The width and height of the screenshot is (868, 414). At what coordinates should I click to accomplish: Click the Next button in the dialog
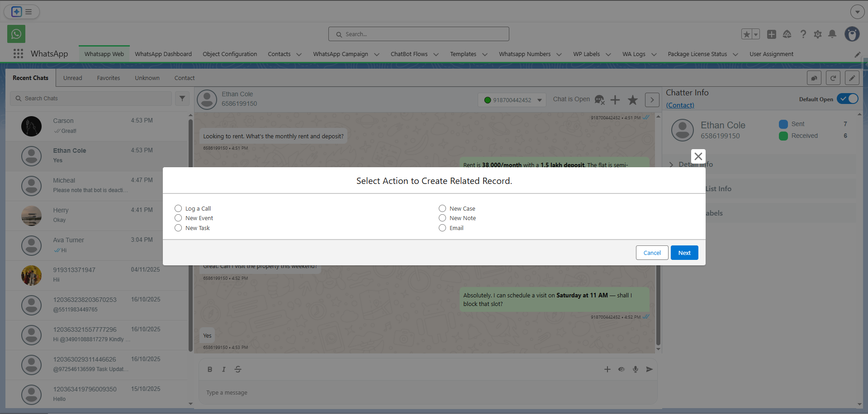[684, 253]
